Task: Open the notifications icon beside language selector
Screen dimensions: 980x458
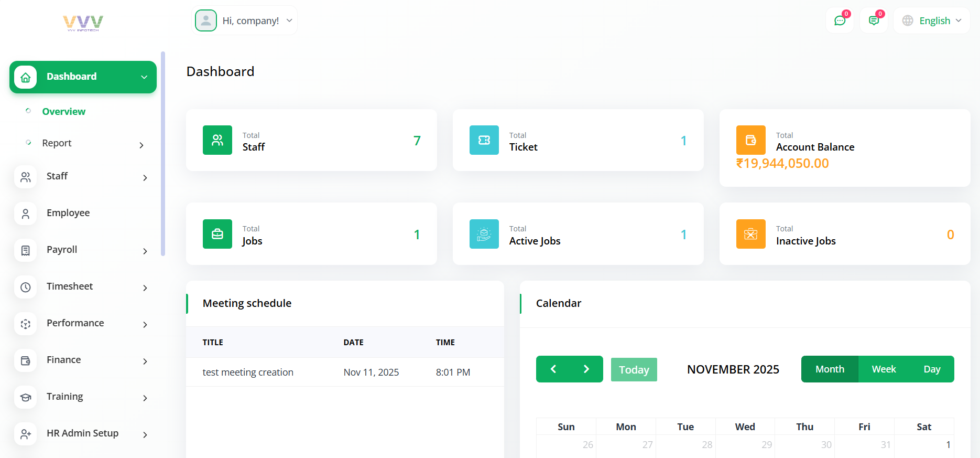Action: click(x=874, y=21)
